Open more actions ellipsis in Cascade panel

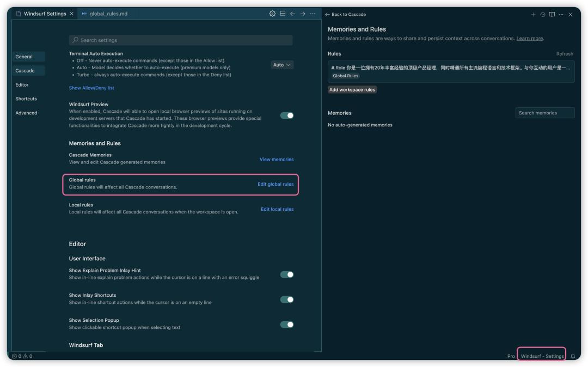tap(561, 15)
